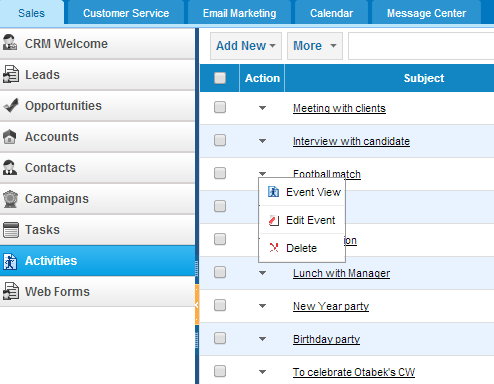
Task: Click the Opportunities checkmark icon
Action: [x=11, y=105]
